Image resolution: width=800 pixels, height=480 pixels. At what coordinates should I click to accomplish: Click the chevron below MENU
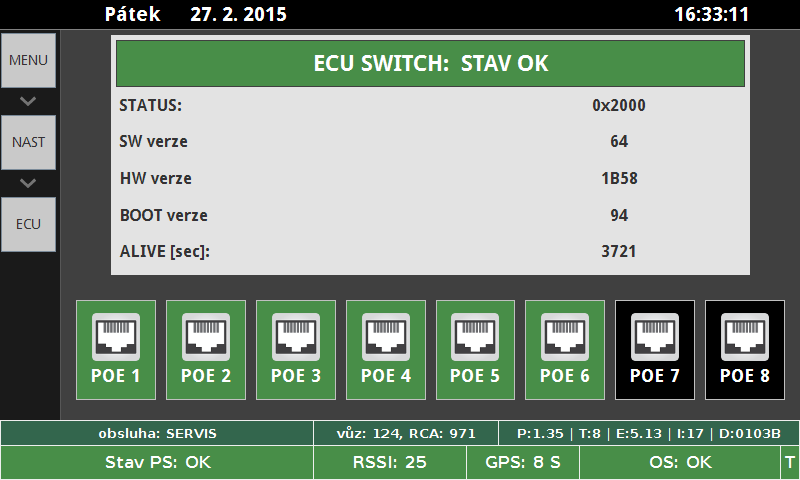[x=28, y=101]
